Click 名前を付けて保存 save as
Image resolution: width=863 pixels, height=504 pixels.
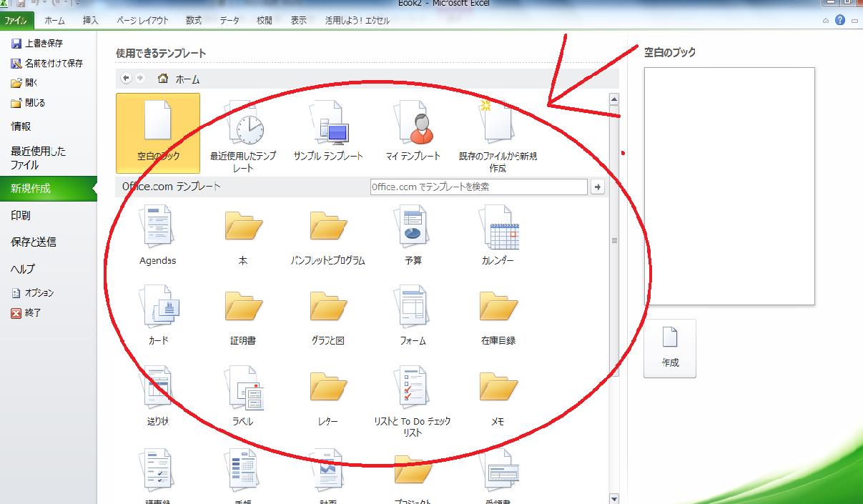46,64
